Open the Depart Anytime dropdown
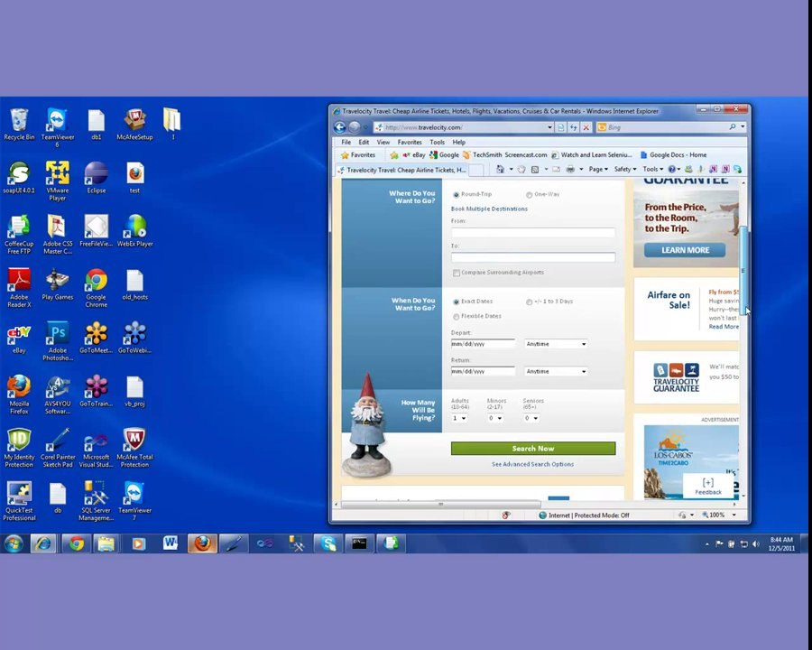This screenshot has height=650, width=812. pos(556,344)
